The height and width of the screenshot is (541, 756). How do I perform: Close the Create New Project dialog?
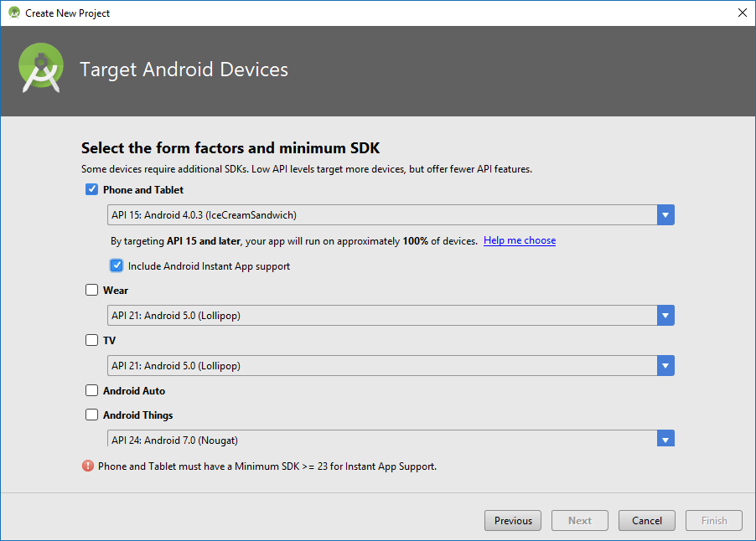(743, 13)
